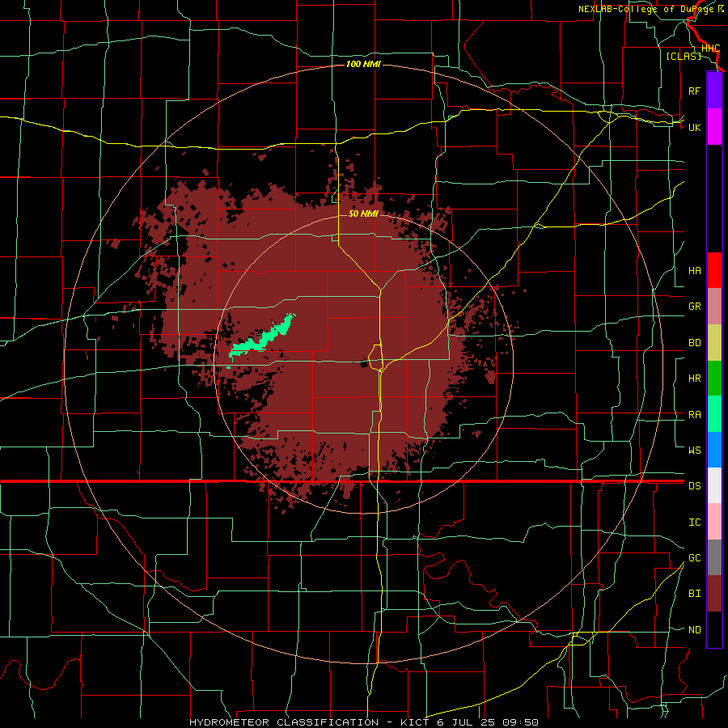The width and height of the screenshot is (728, 728).
Task: Click the DS legend label
Action: tap(695, 486)
